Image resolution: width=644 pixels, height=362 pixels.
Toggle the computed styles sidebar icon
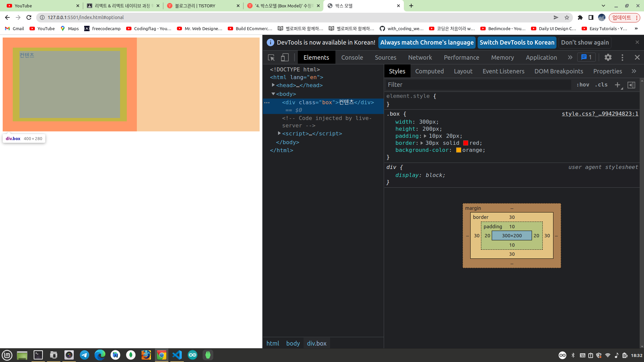click(631, 85)
